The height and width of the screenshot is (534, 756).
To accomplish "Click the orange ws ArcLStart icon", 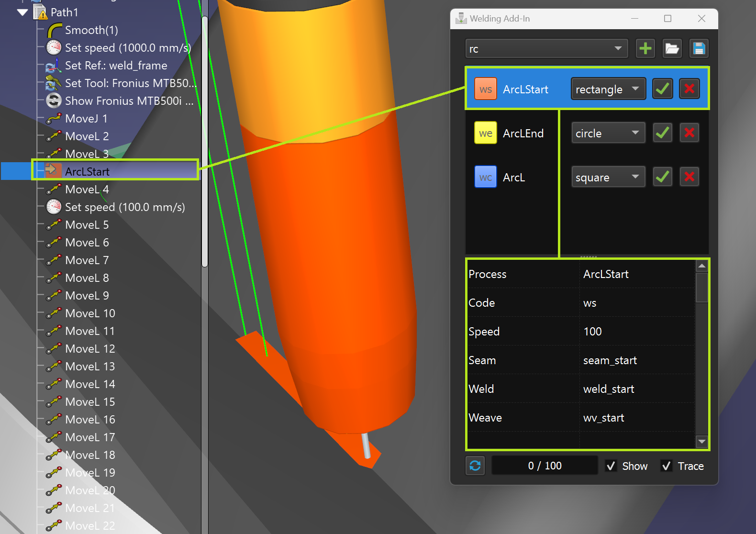I will tap(485, 89).
